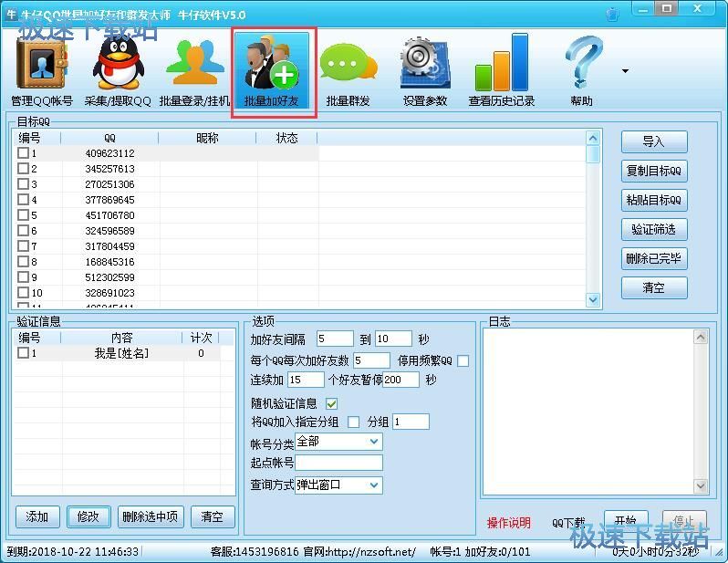Viewport: 728px width, 563px height.
Task: Toggle 停用频繁QQ checkbox
Action: [463, 361]
